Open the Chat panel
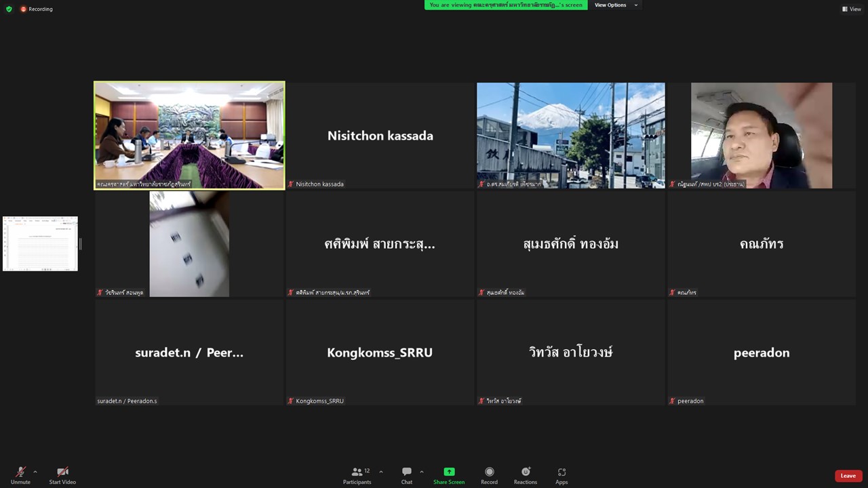 click(x=406, y=475)
